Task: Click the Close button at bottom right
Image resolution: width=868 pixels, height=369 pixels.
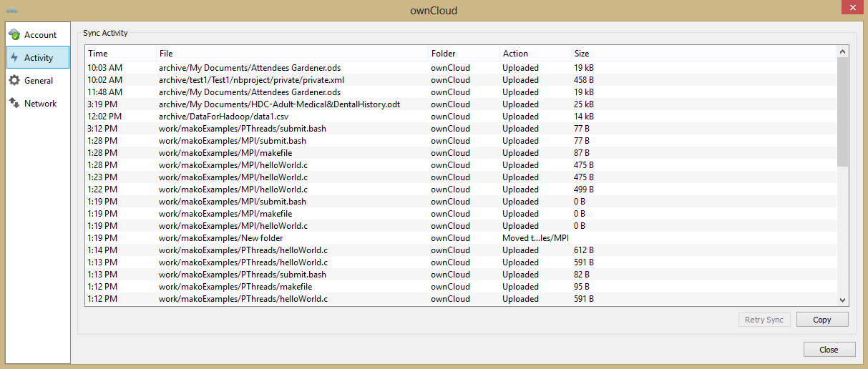Action: click(x=829, y=350)
